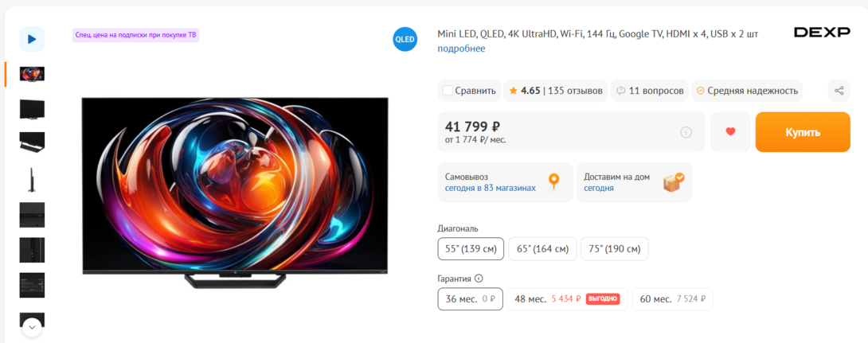Choose the 60 мес. warranty for 7 524 ₽
Screen dimensions: 868x343
coord(673,299)
